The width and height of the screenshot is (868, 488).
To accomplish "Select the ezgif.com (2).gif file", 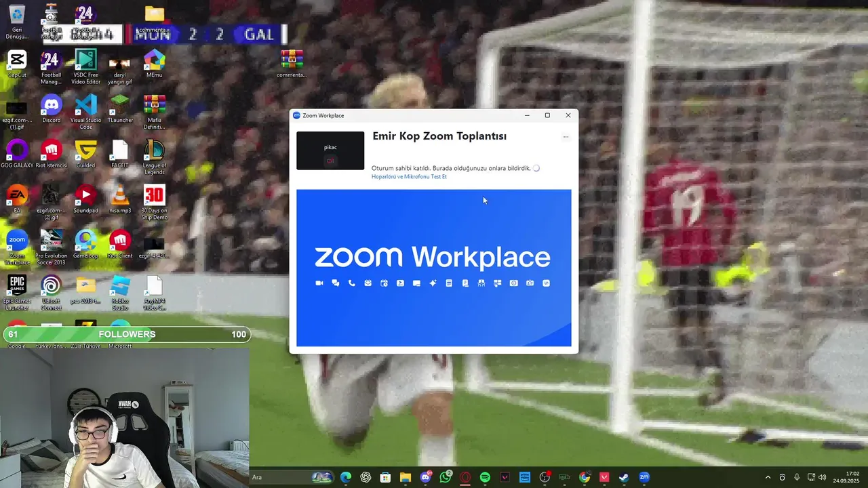I will pos(52,203).
